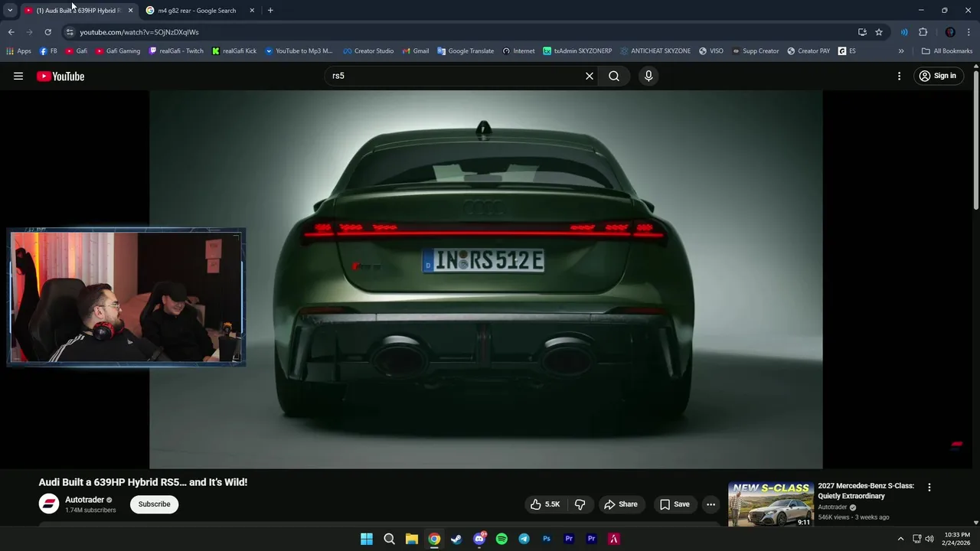This screenshot has height=551, width=980.
Task: Open the Creator Studio bookmark
Action: (x=368, y=51)
